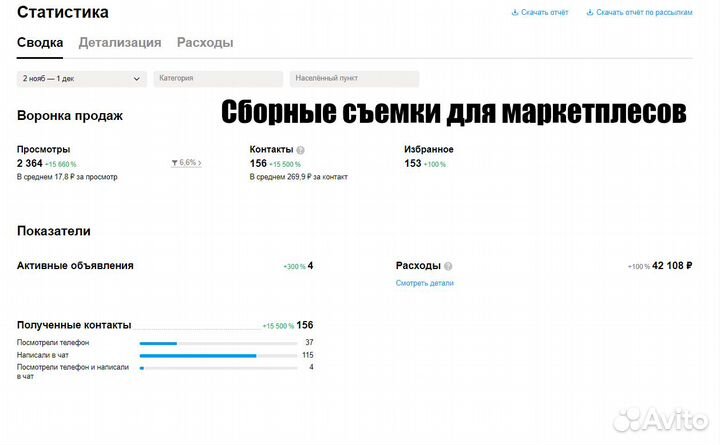
Task: Click the Показатели heading
Action: [x=54, y=231]
